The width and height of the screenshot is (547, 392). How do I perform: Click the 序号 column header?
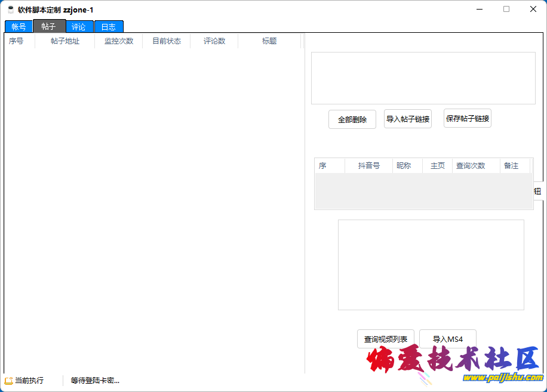[x=16, y=41]
